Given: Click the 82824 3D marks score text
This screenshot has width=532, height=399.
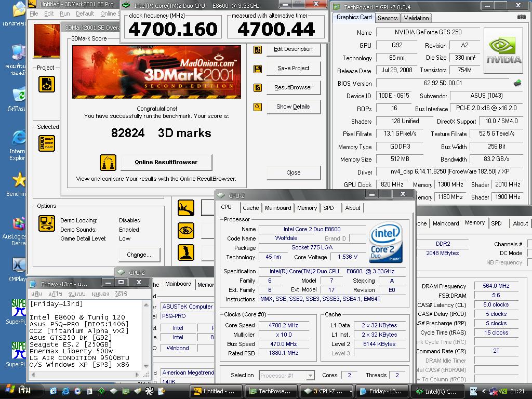Looking at the screenshot, I should [x=161, y=133].
